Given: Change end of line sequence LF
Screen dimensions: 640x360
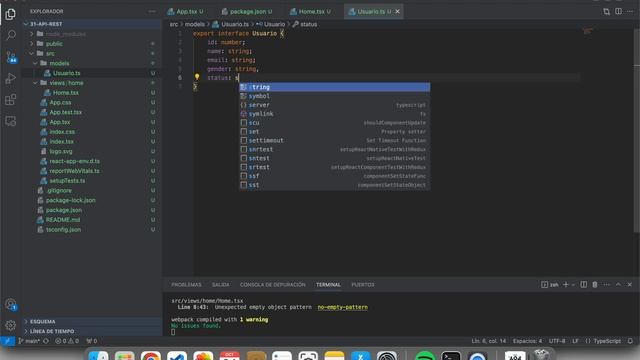Looking at the screenshot, I should click(x=575, y=341).
